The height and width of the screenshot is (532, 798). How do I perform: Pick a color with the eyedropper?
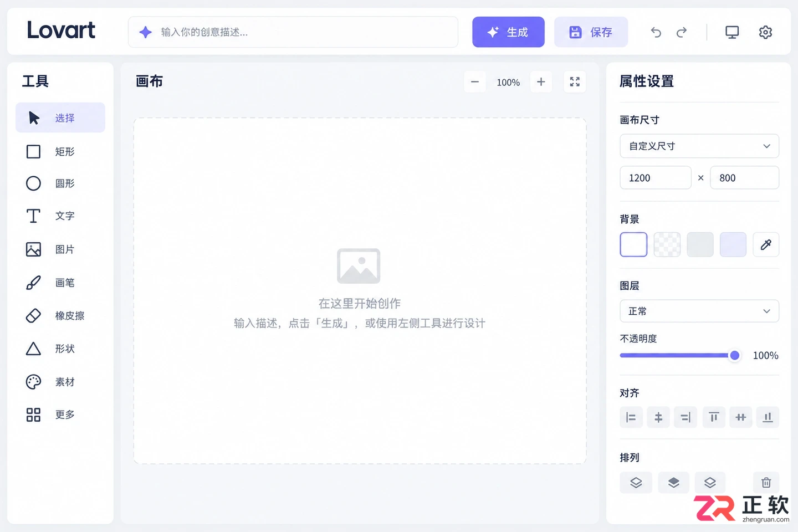pyautogui.click(x=766, y=244)
